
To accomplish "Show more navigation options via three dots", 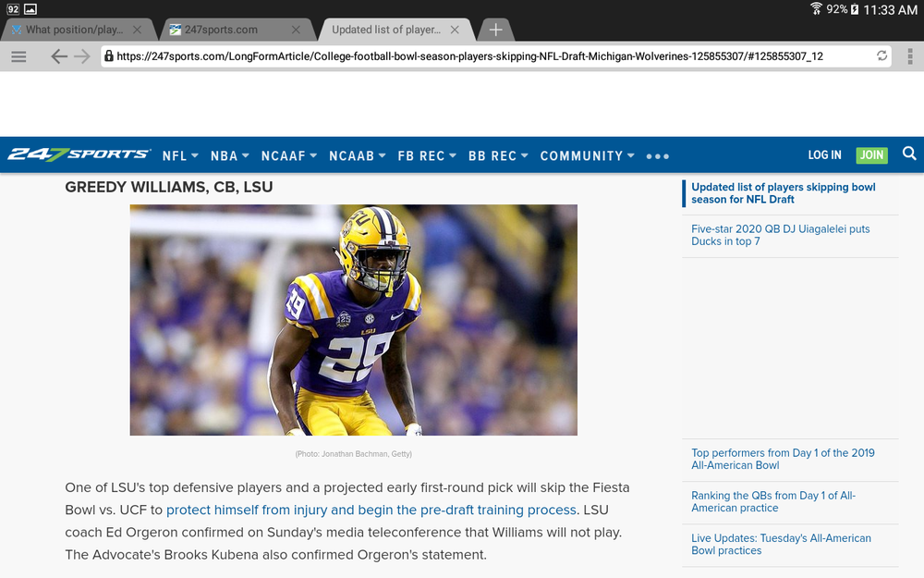I will pyautogui.click(x=658, y=156).
